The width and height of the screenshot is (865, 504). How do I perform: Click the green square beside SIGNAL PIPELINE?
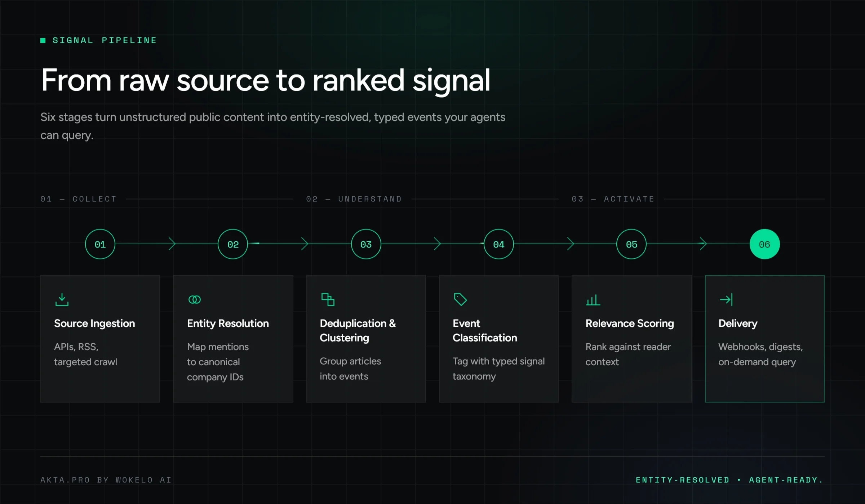tap(43, 40)
